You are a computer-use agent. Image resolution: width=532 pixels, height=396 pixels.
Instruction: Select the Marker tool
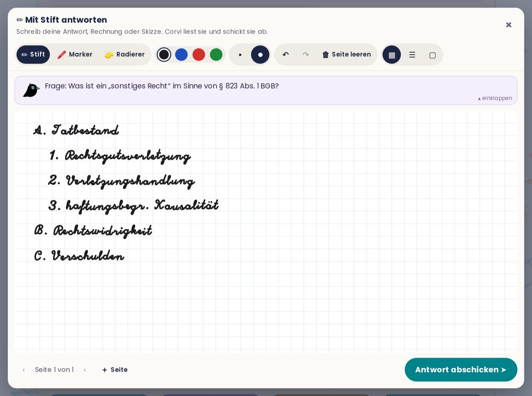point(75,55)
